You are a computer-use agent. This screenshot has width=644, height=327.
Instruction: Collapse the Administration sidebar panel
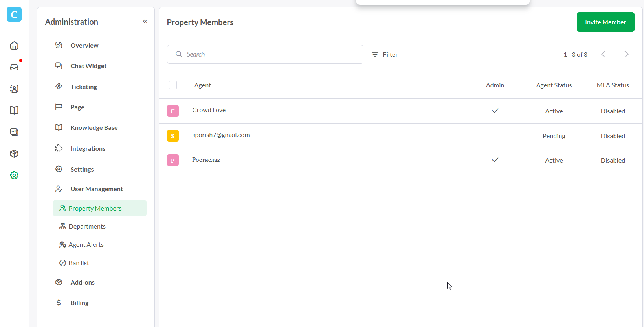coord(145,22)
